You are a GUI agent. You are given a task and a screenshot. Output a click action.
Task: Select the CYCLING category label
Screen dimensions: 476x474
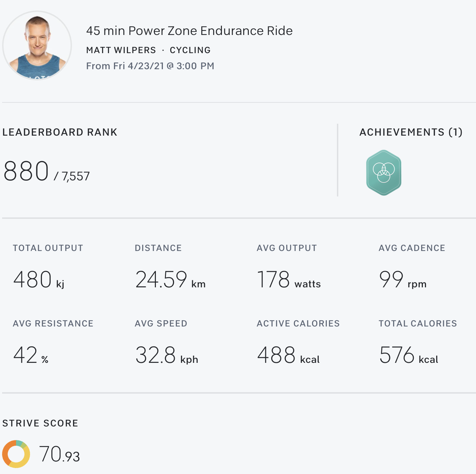(x=190, y=50)
